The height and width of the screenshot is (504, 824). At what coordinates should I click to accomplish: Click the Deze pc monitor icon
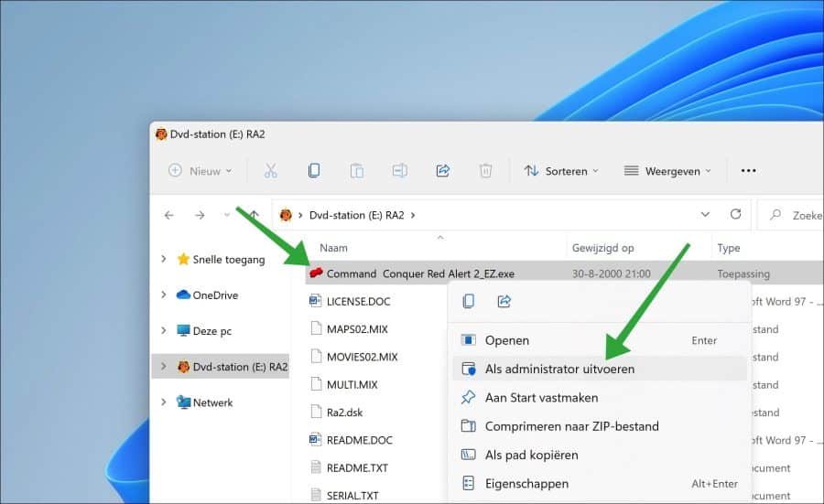pos(183,330)
